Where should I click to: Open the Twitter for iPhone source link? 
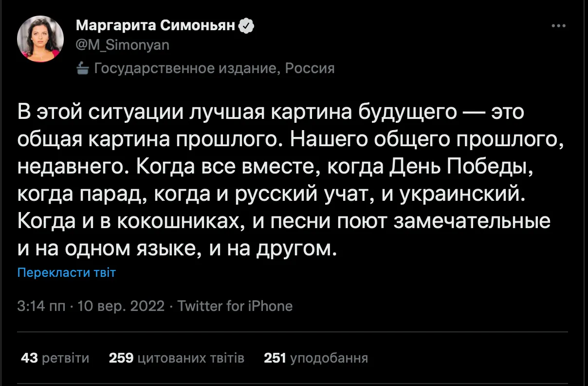pyautogui.click(x=235, y=306)
